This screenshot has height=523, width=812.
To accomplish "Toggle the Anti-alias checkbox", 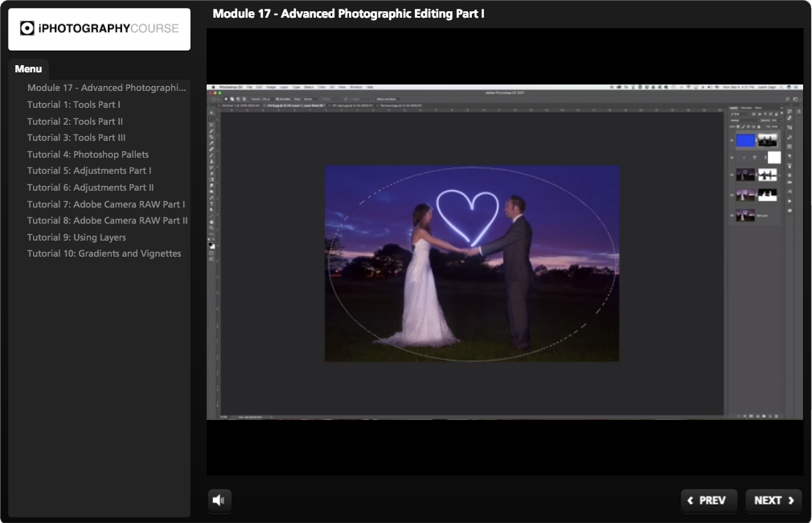I will [277, 99].
